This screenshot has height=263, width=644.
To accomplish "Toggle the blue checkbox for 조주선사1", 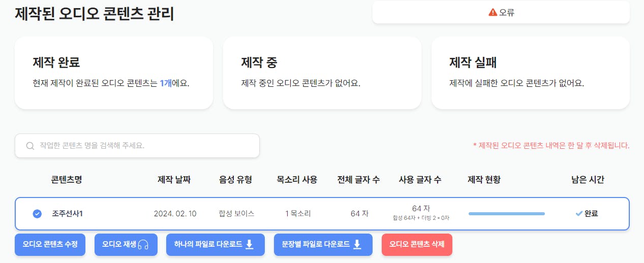I will [37, 214].
